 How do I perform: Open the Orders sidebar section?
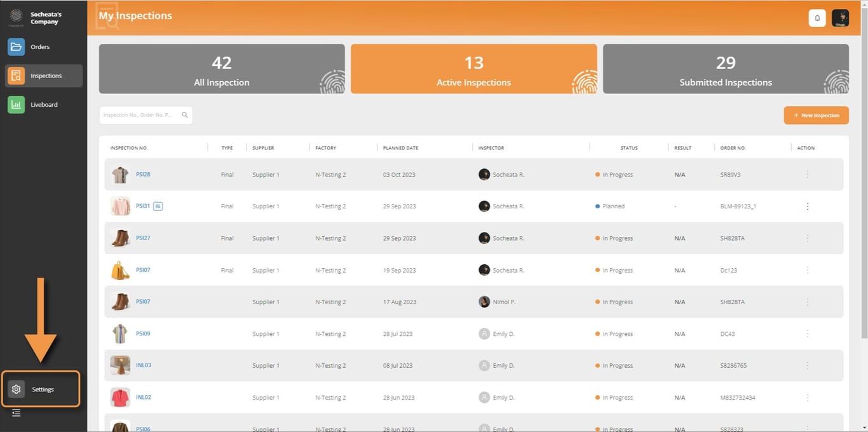tap(43, 47)
